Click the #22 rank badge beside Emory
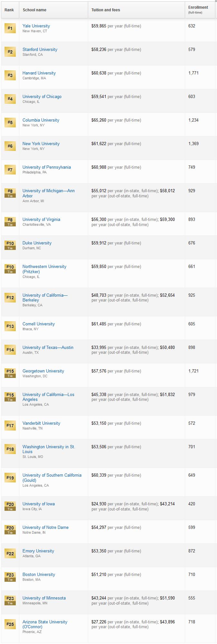 [x=10, y=553]
